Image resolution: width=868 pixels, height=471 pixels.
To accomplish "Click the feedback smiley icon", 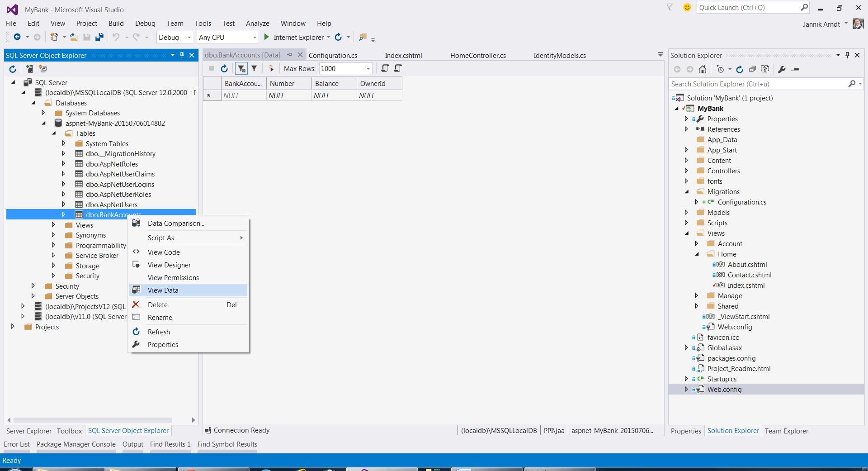I will click(687, 7).
